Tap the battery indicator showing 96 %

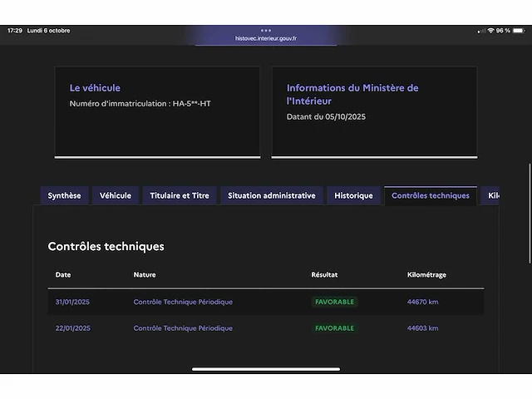(516, 31)
